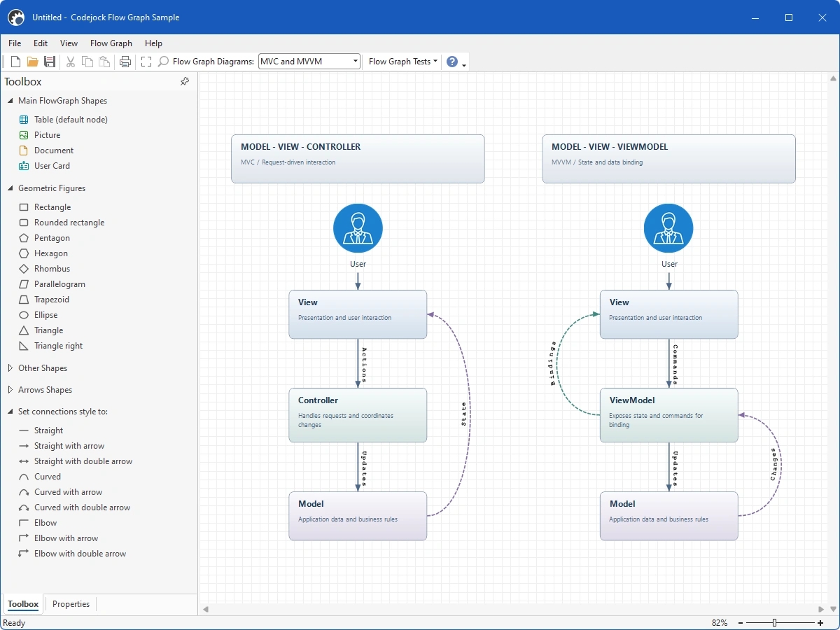Click the Cut scissors icon
This screenshot has height=630, width=840.
point(71,62)
